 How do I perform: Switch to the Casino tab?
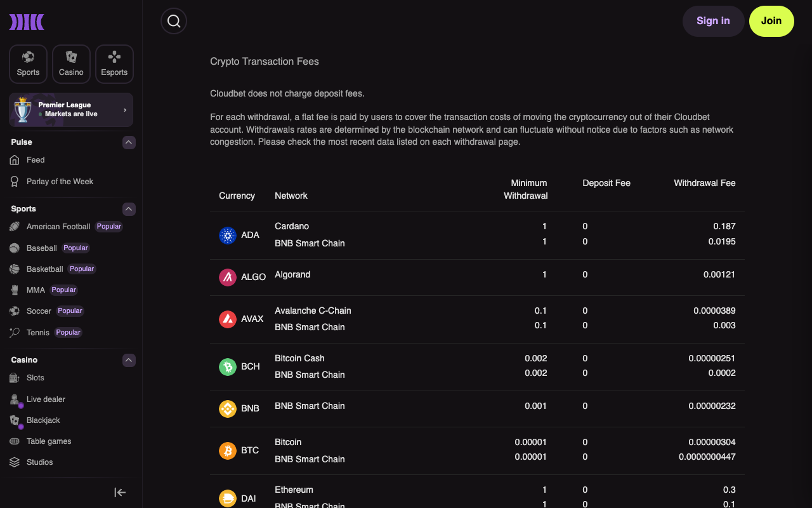pyautogui.click(x=71, y=64)
